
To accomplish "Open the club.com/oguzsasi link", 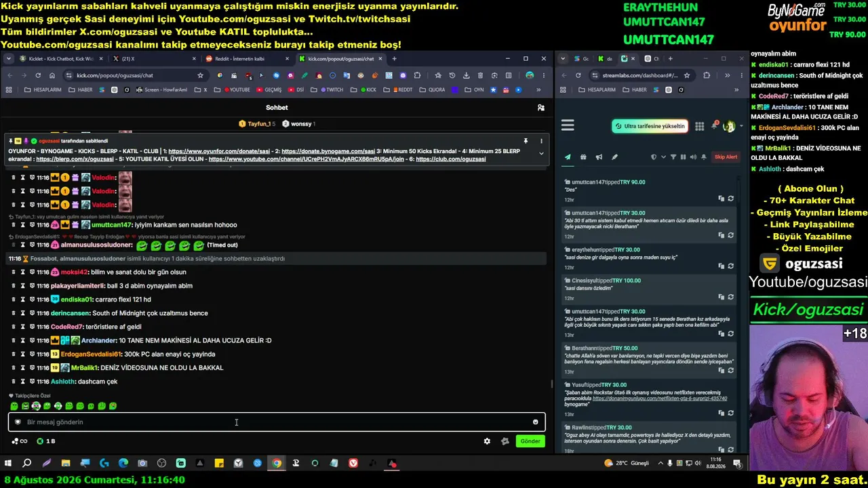I will coord(451,159).
